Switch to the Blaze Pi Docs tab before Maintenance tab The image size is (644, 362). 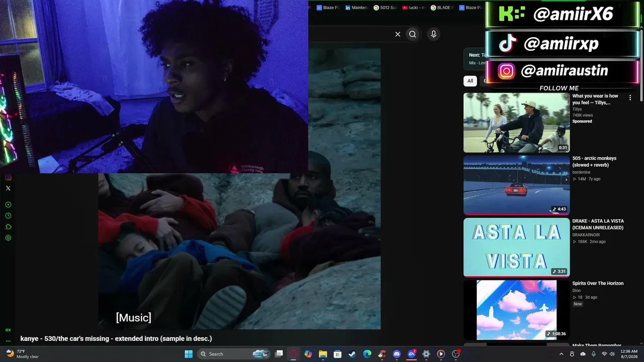(x=328, y=8)
